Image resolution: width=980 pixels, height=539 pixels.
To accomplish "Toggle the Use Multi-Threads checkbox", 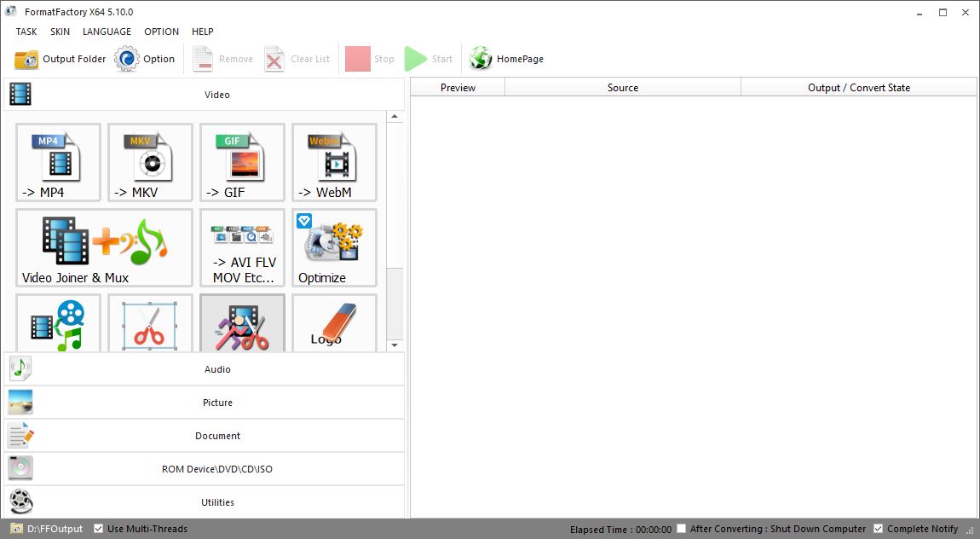I will [98, 529].
